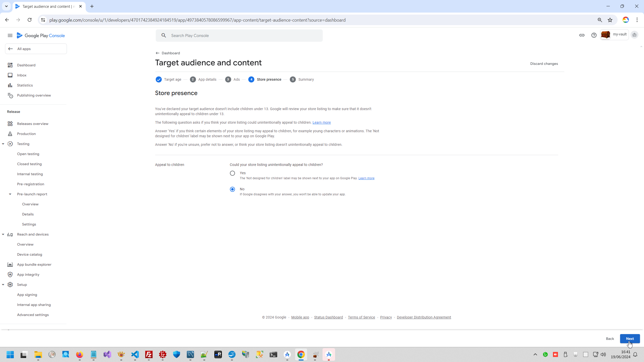Collapse the Setup section arrow
This screenshot has width=644, height=362.
3,285
